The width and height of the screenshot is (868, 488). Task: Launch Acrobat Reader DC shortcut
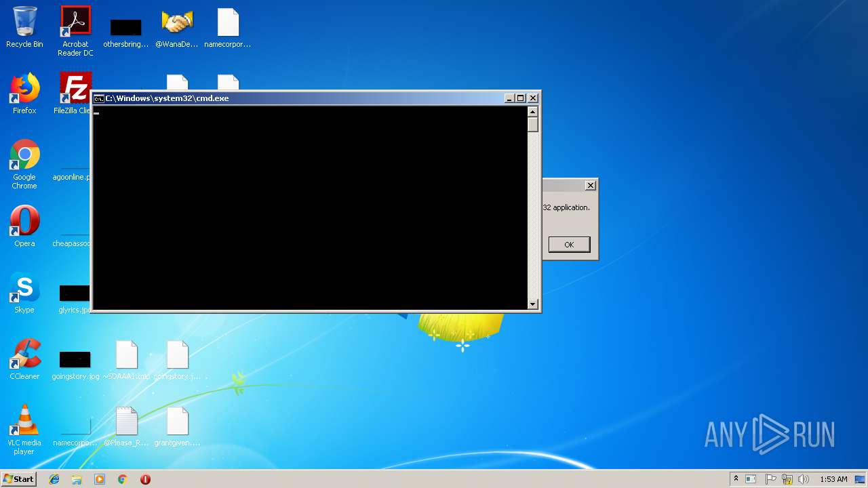[75, 30]
